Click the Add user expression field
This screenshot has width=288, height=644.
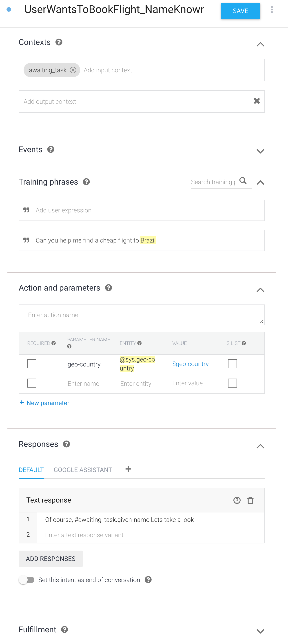[x=142, y=210]
